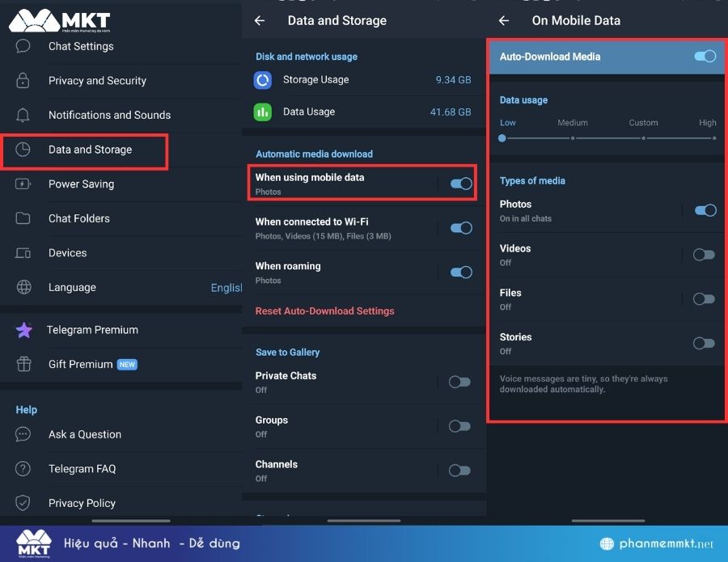Click the Telegram Premium star icon

click(x=24, y=330)
